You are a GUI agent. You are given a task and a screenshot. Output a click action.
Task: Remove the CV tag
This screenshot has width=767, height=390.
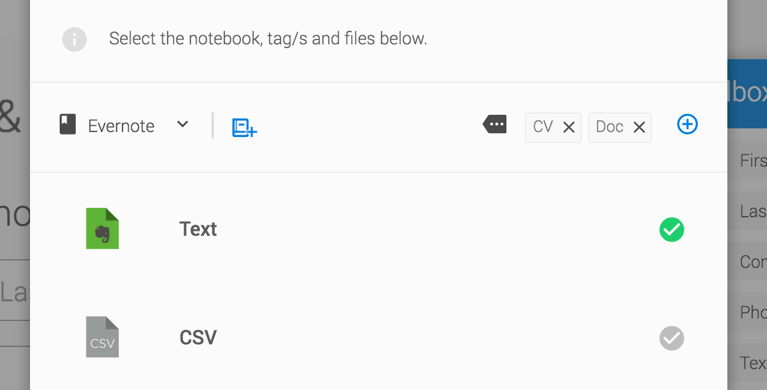[568, 128]
